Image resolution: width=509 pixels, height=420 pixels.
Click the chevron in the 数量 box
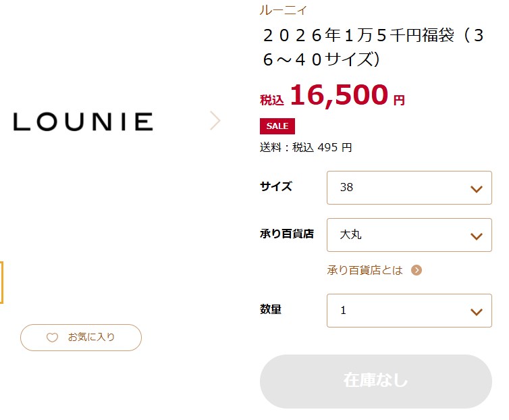point(477,311)
